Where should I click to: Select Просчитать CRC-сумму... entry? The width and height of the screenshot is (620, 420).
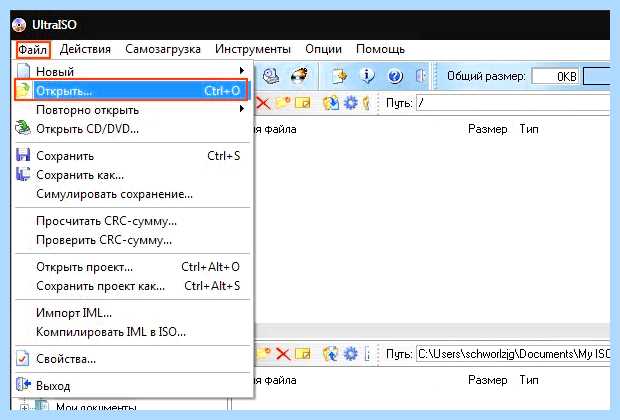pyautogui.click(x=132, y=221)
